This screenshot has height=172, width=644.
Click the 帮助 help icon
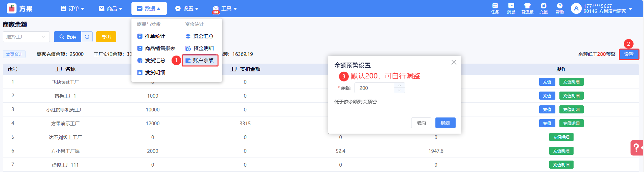point(559,8)
